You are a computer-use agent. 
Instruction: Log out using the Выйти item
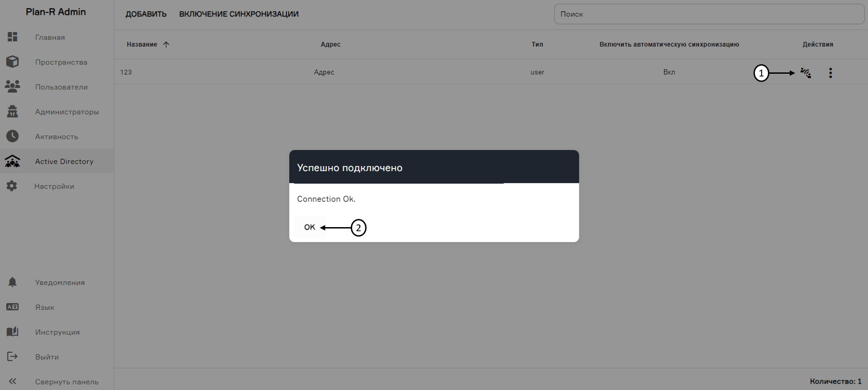47,357
